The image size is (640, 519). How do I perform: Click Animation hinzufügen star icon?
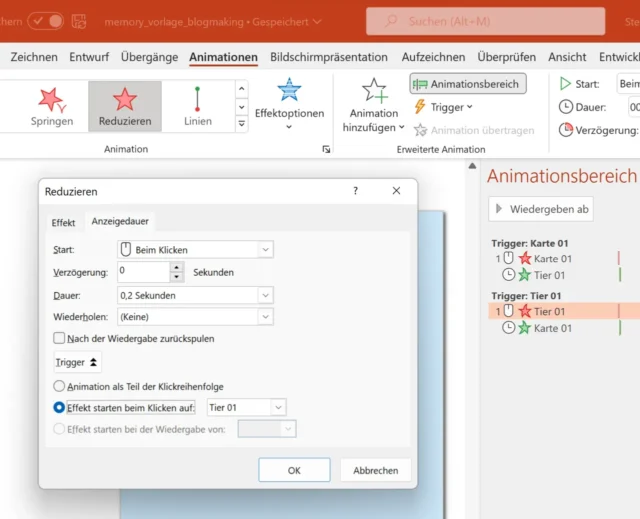click(375, 92)
